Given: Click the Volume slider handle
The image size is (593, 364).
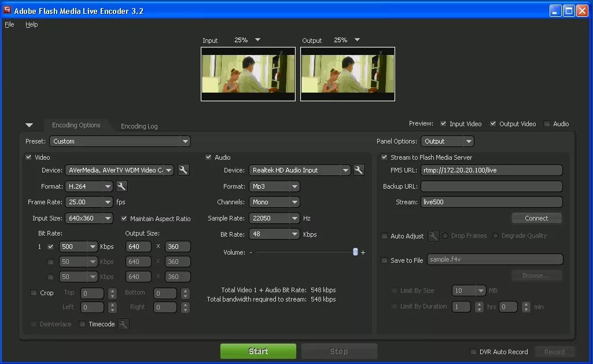Looking at the screenshot, I should coord(355,252).
